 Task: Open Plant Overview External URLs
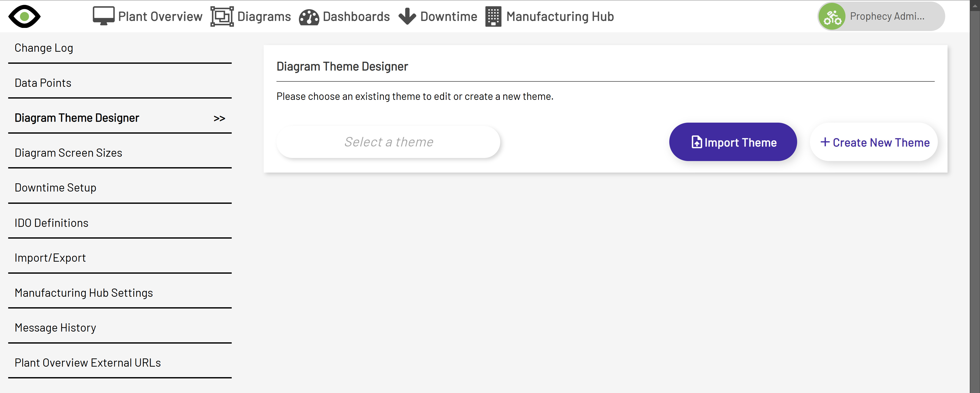87,362
